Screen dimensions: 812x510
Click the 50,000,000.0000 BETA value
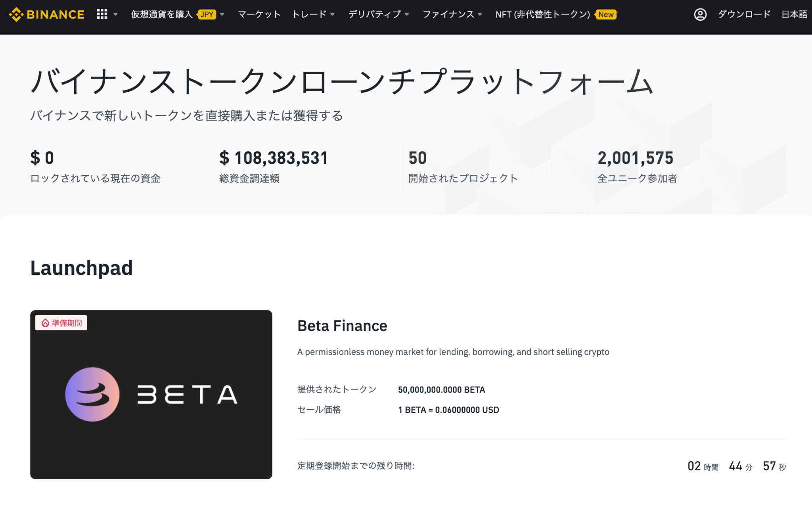(x=441, y=389)
